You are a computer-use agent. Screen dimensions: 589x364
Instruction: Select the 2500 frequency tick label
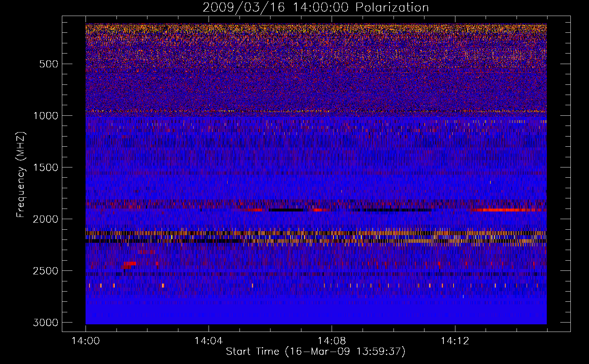coord(46,271)
